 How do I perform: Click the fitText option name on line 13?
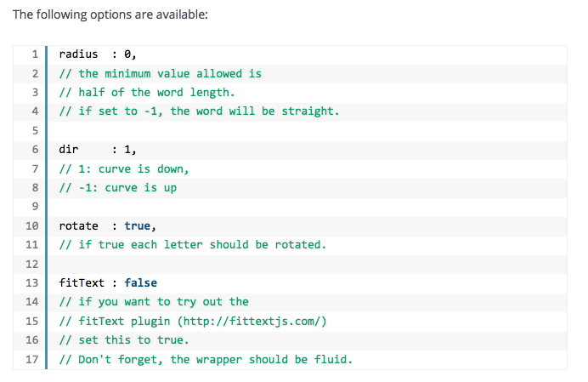click(82, 282)
